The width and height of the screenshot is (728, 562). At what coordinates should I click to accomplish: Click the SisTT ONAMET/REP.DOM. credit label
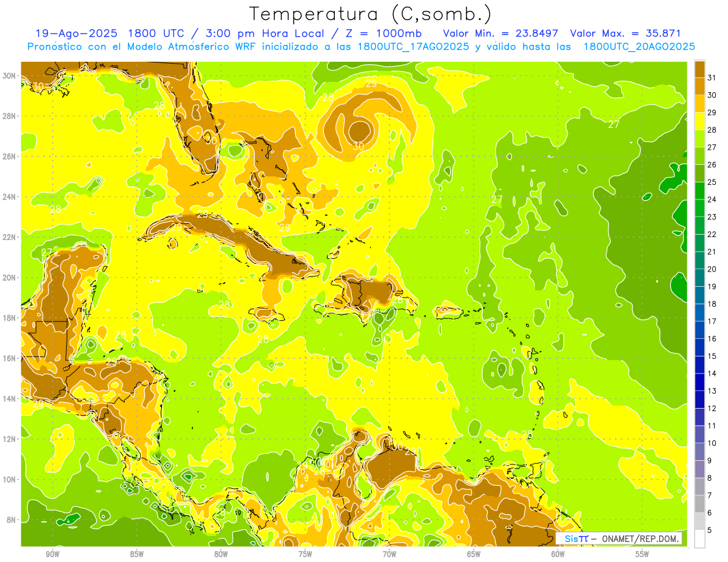(619, 538)
